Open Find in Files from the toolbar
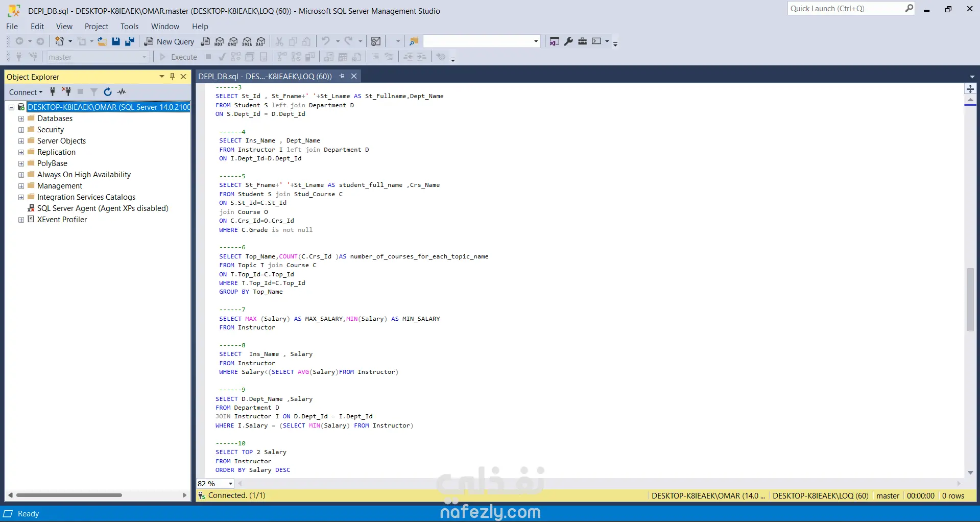This screenshot has height=522, width=980. coord(414,41)
